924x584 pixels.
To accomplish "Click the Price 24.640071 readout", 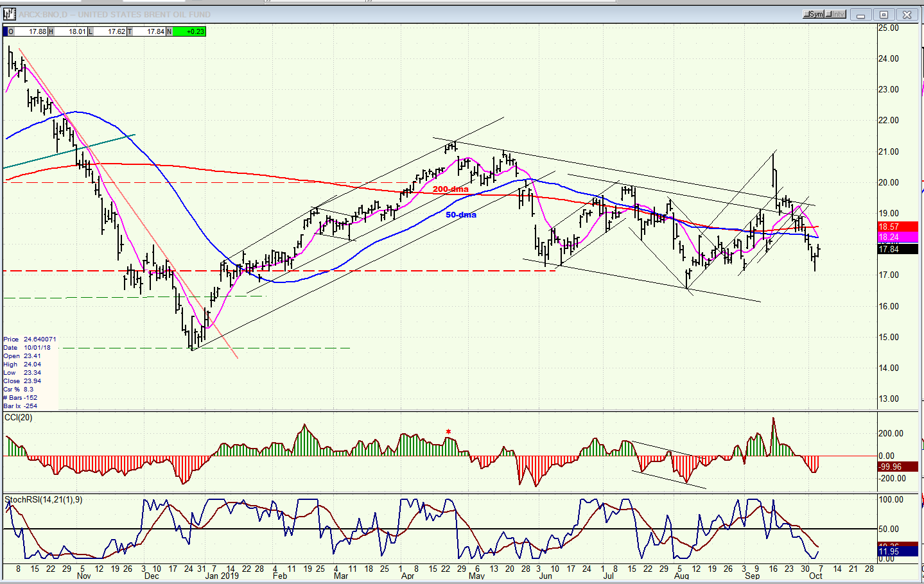I will [30, 339].
